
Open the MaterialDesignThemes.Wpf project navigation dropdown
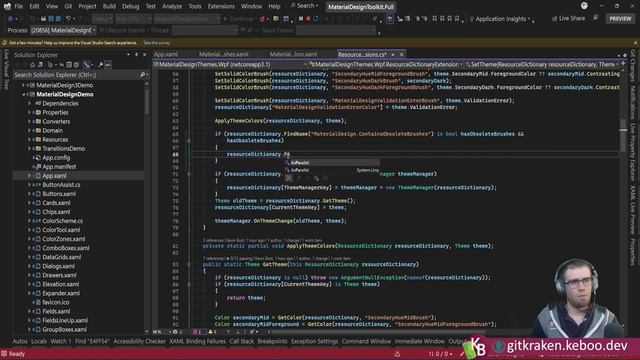tap(230, 64)
